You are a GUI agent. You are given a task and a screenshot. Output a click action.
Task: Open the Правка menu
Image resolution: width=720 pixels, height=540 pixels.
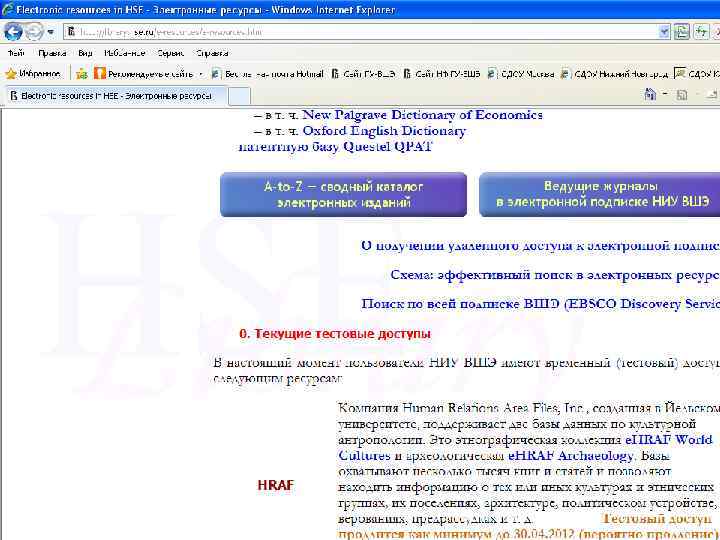pyautogui.click(x=52, y=53)
